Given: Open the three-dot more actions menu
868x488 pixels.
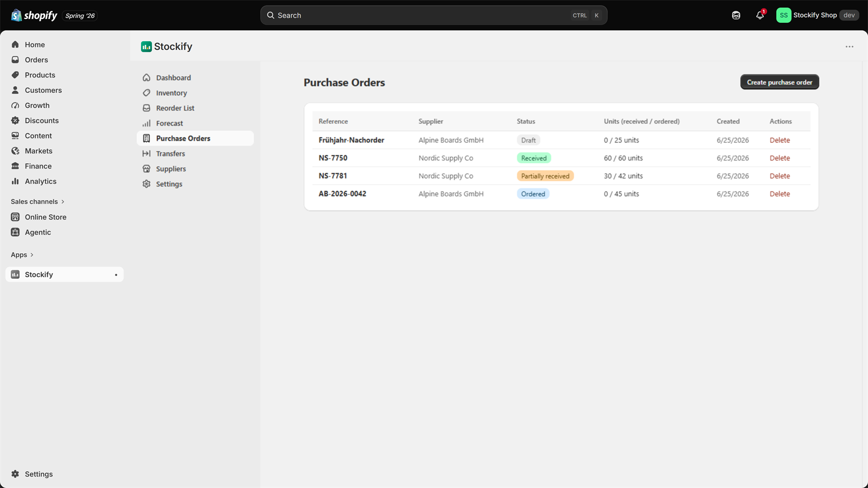Looking at the screenshot, I should pos(850,47).
